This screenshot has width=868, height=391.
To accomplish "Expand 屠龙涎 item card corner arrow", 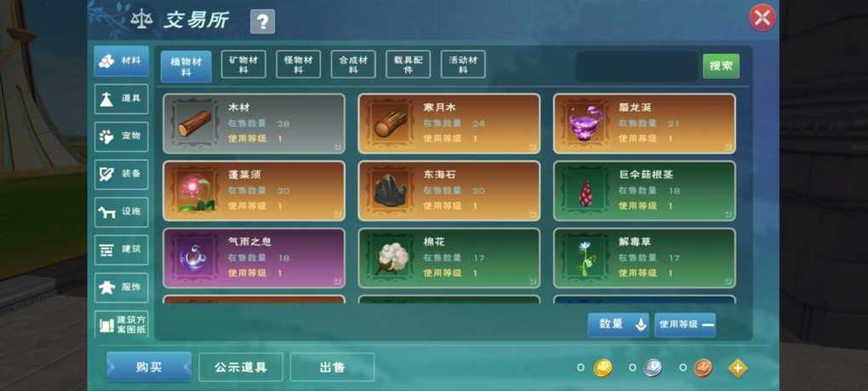I will tap(728, 147).
